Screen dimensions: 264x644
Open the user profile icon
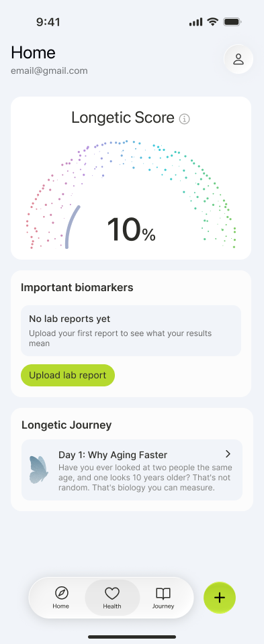pyautogui.click(x=238, y=59)
